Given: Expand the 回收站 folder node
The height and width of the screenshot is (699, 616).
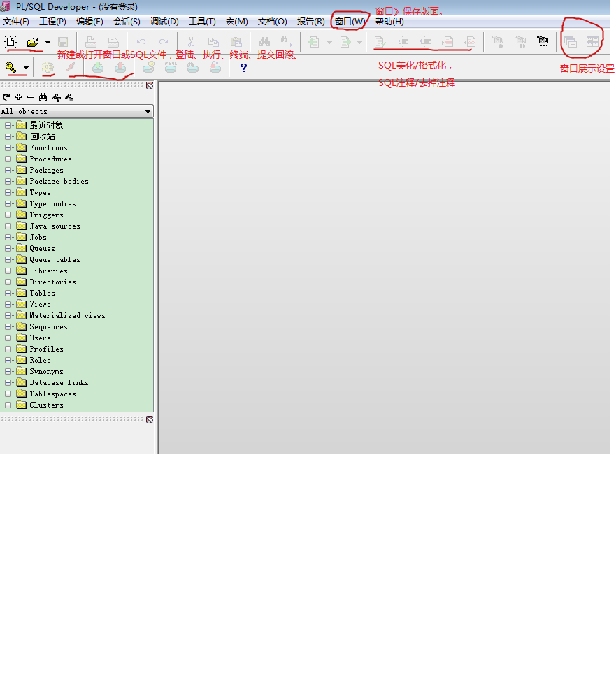Looking at the screenshot, I should pyautogui.click(x=8, y=137).
